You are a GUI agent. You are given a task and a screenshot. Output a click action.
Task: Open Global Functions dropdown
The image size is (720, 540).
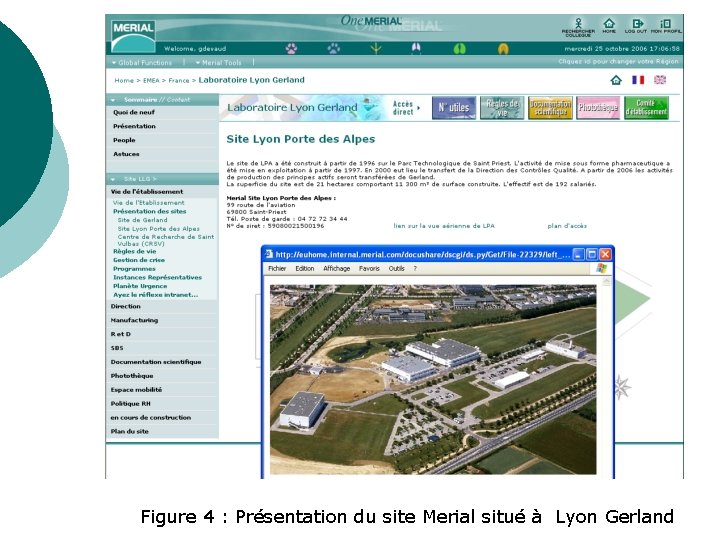tap(142, 62)
